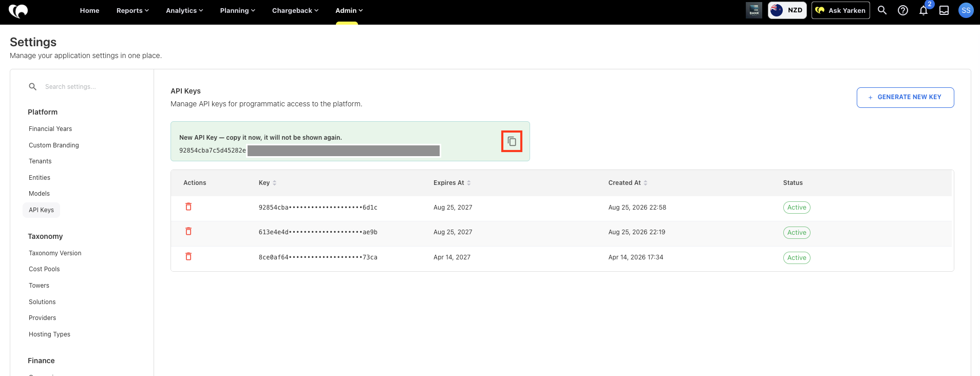The height and width of the screenshot is (376, 980).
Task: Expand the Reports menu
Action: 133,10
